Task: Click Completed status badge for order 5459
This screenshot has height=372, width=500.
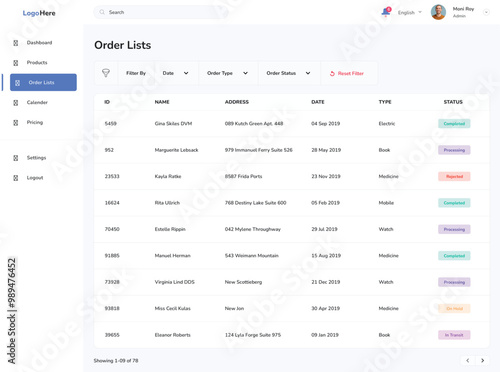Action: pos(454,124)
